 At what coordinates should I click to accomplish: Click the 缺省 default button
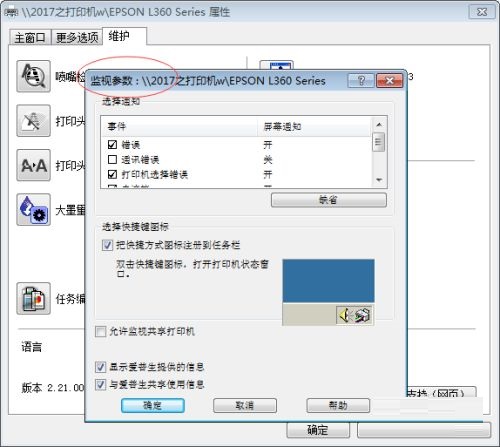click(x=329, y=200)
